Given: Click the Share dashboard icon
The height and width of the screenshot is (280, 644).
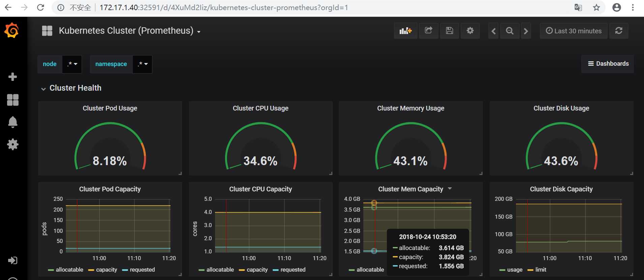Looking at the screenshot, I should click(428, 31).
